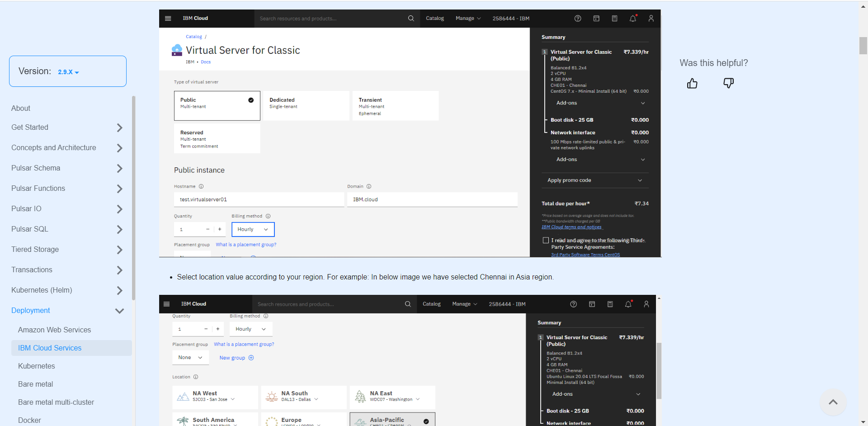Viewport: 868px width, 426px height.
Task: Select the Transient ephemeral server type
Action: (396, 105)
